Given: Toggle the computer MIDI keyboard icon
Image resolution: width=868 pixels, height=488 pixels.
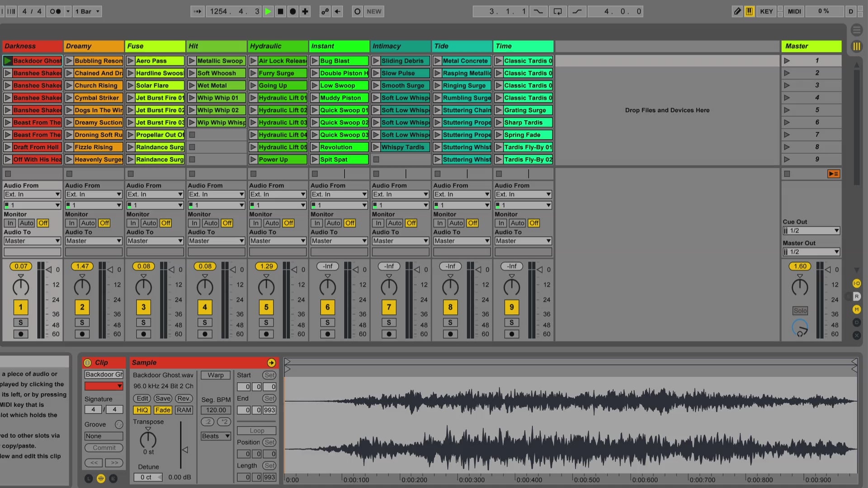Looking at the screenshot, I should click(x=749, y=11).
